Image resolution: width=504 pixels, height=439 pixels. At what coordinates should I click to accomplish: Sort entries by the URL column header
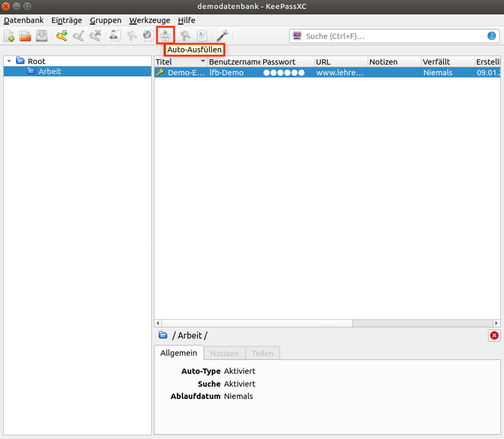click(340, 62)
